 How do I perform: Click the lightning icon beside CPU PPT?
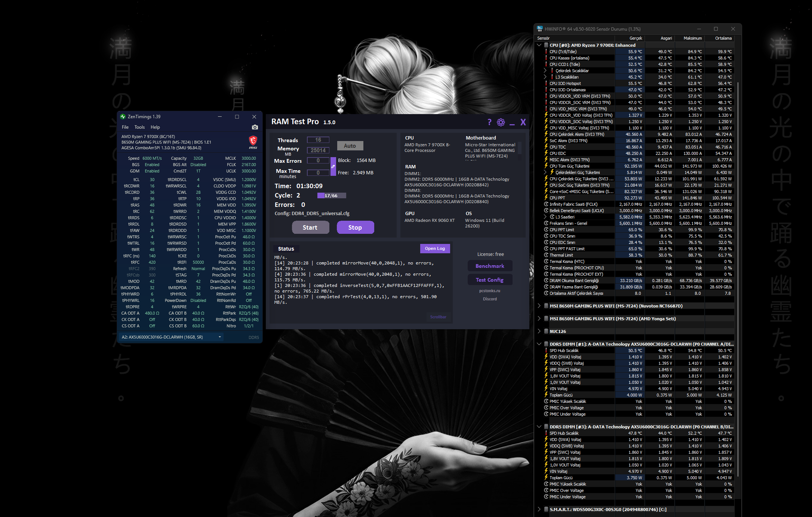tap(546, 198)
